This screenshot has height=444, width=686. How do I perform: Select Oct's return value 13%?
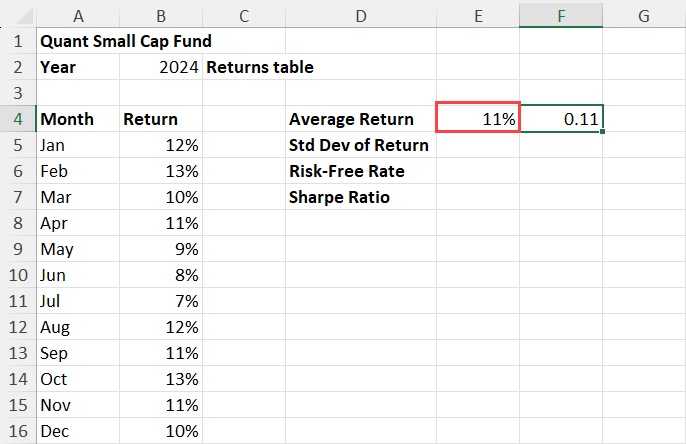pyautogui.click(x=161, y=379)
